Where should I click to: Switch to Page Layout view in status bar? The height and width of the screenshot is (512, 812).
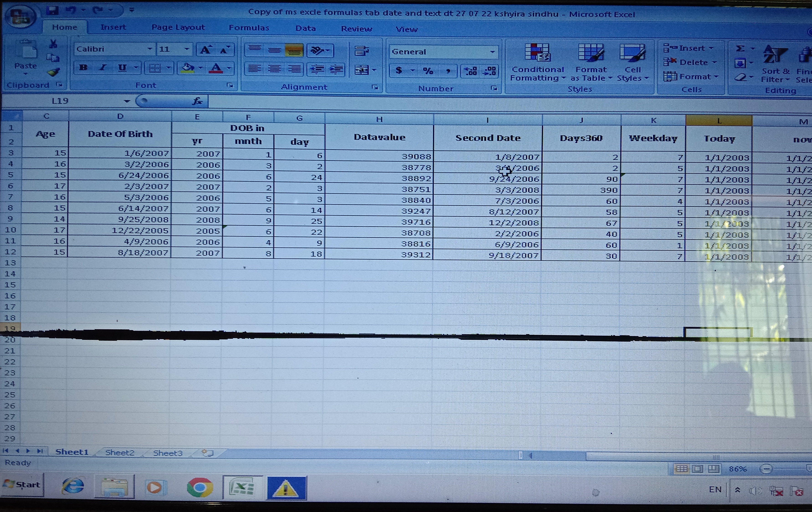point(697,469)
